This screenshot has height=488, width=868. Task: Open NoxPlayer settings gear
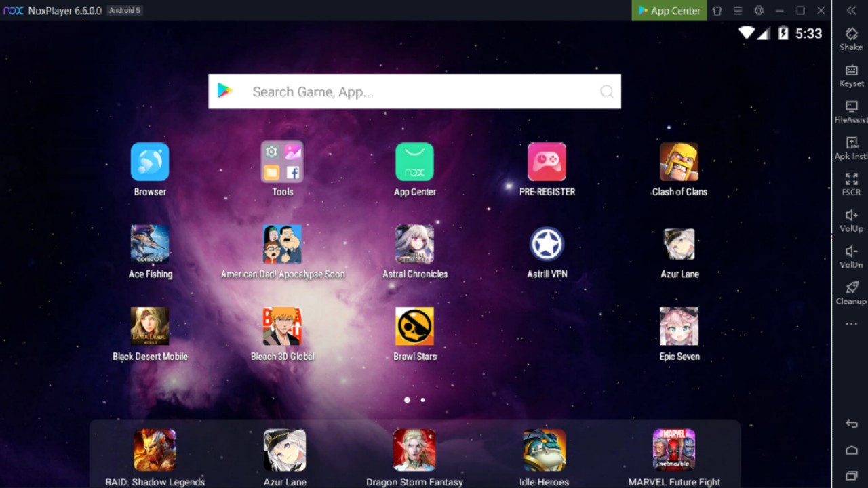pyautogui.click(x=759, y=10)
